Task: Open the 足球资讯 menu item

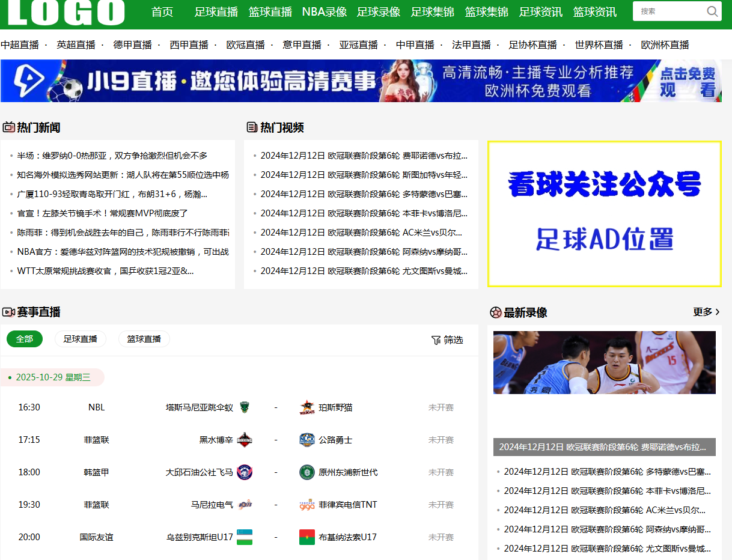Action: point(540,11)
